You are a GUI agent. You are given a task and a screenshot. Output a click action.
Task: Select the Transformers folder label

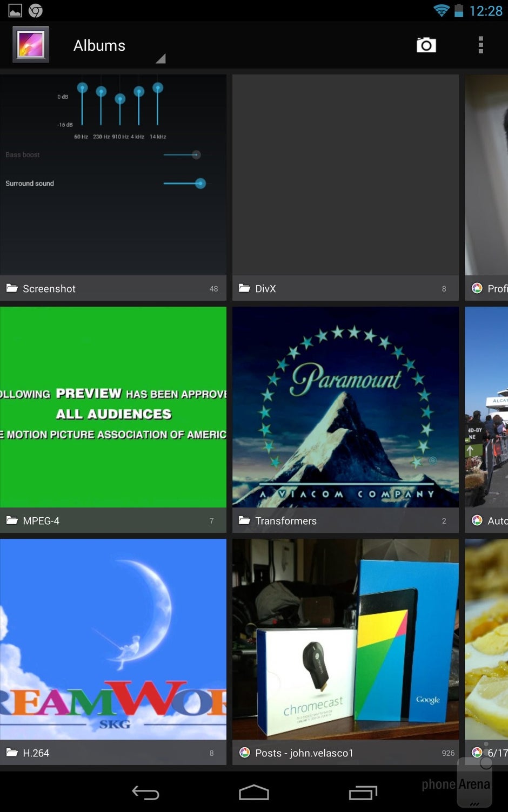tap(285, 521)
